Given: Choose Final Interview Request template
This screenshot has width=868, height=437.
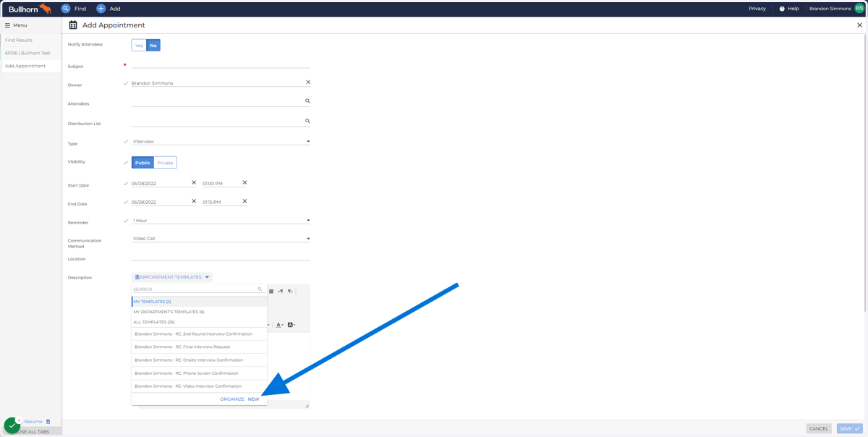Looking at the screenshot, I should [199, 347].
